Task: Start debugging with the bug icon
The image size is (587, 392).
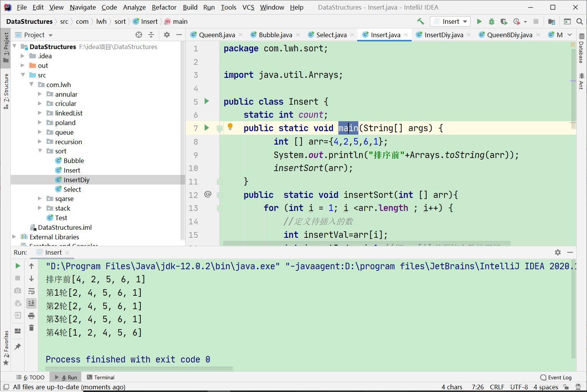Action: coord(491,21)
